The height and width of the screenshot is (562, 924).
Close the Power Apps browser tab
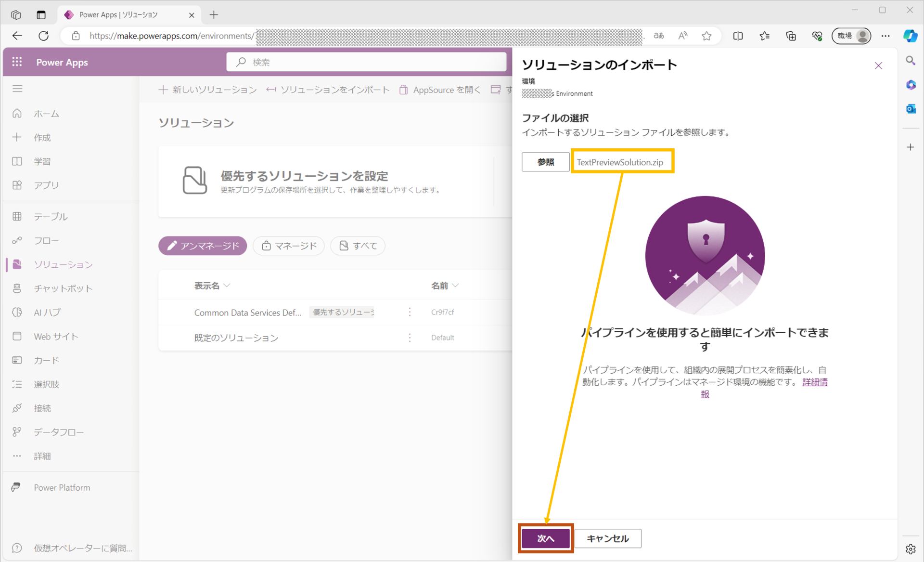pyautogui.click(x=192, y=15)
